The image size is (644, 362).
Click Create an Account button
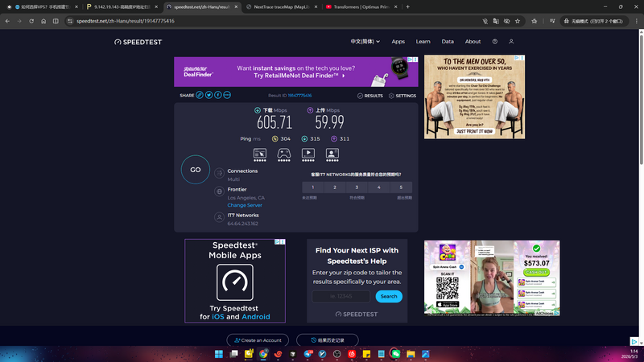tap(258, 340)
